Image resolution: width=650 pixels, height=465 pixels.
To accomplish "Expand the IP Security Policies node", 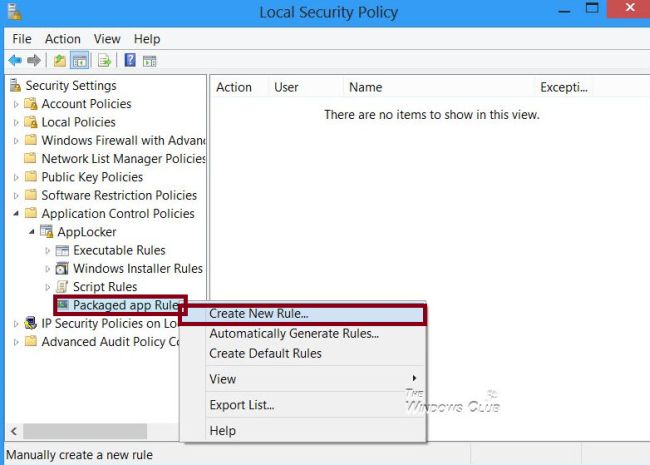I will point(16,324).
